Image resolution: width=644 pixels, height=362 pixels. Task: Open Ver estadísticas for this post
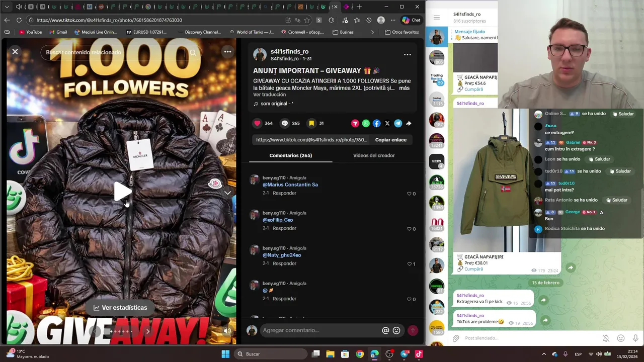pos(120,308)
